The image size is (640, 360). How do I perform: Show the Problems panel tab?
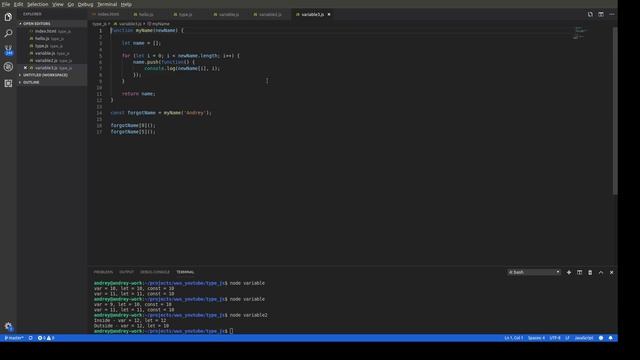103,272
